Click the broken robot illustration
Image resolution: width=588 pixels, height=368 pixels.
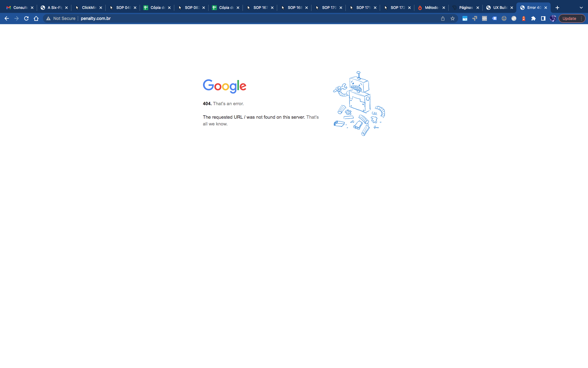tap(359, 104)
